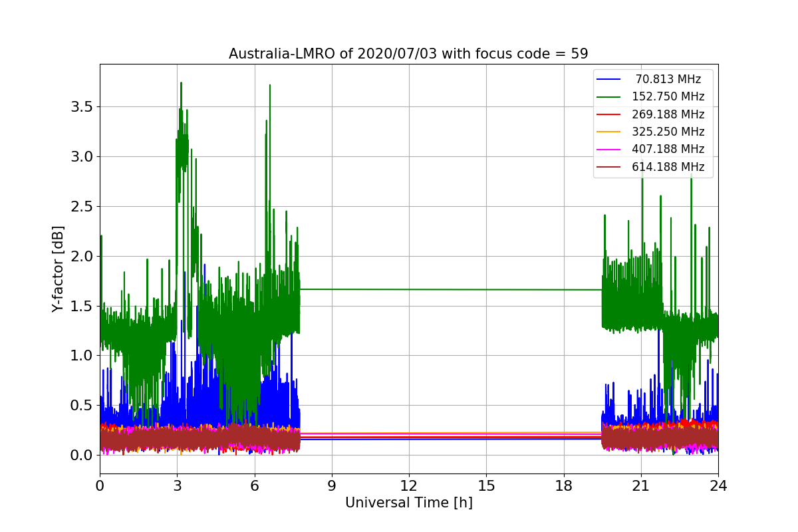Image resolution: width=798 pixels, height=532 pixels.
Task: Click the blue line swatch for 70.813 MHz
Action: coord(609,79)
